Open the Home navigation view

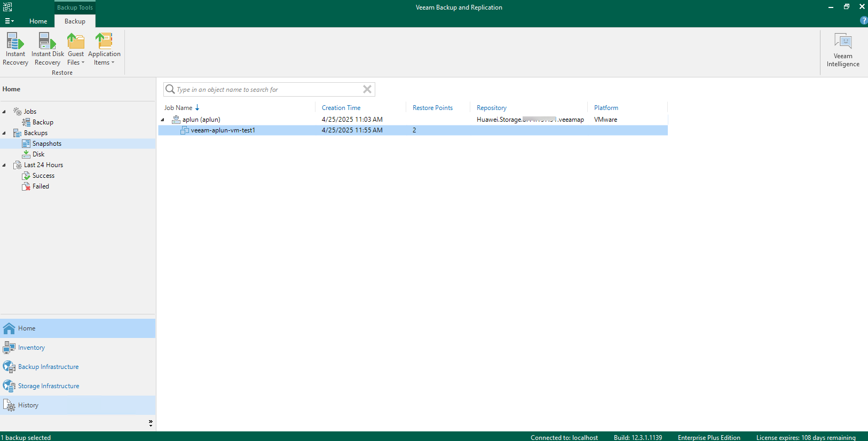click(x=78, y=328)
